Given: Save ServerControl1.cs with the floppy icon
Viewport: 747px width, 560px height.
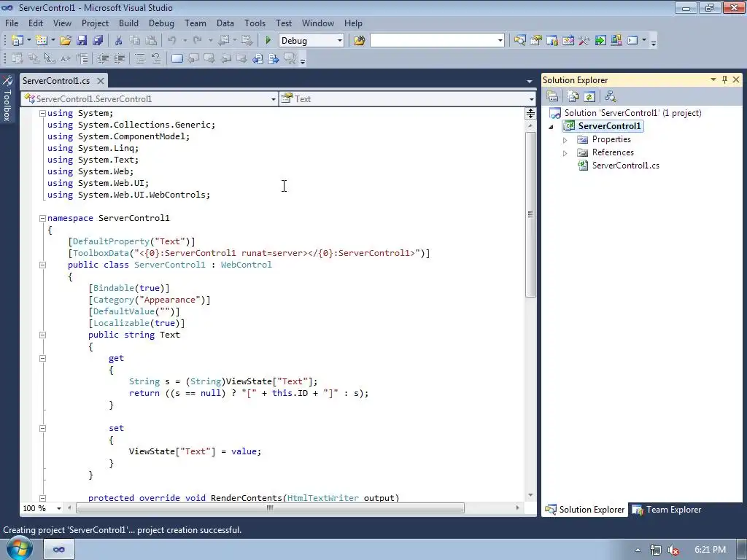Looking at the screenshot, I should [x=82, y=41].
